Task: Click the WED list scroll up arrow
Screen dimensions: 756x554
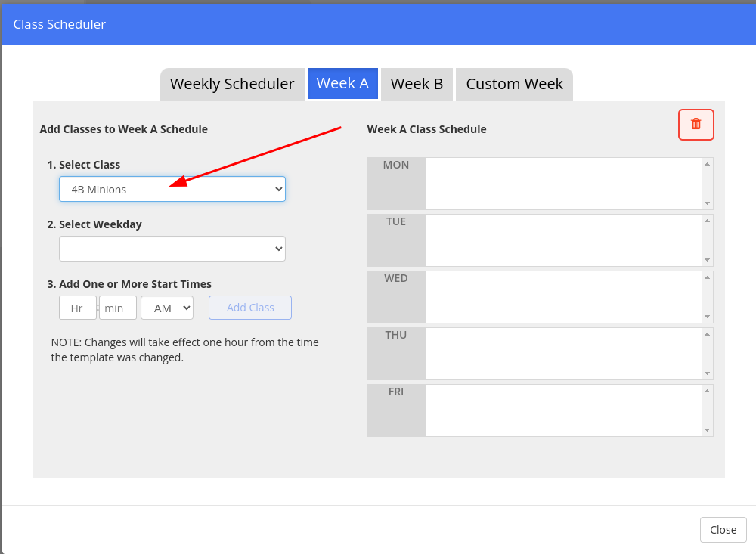Action: pyautogui.click(x=708, y=277)
